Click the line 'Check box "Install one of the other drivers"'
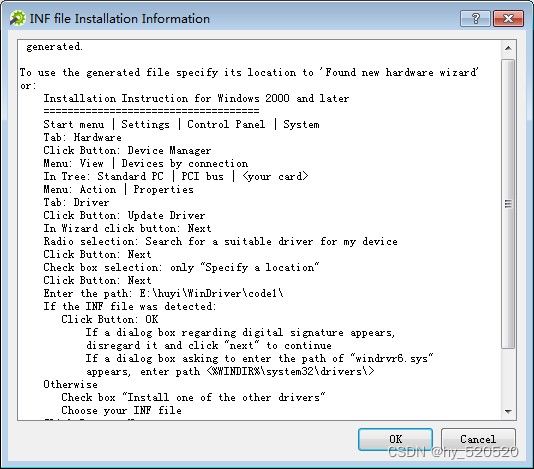Image resolution: width=534 pixels, height=469 pixels. click(193, 397)
